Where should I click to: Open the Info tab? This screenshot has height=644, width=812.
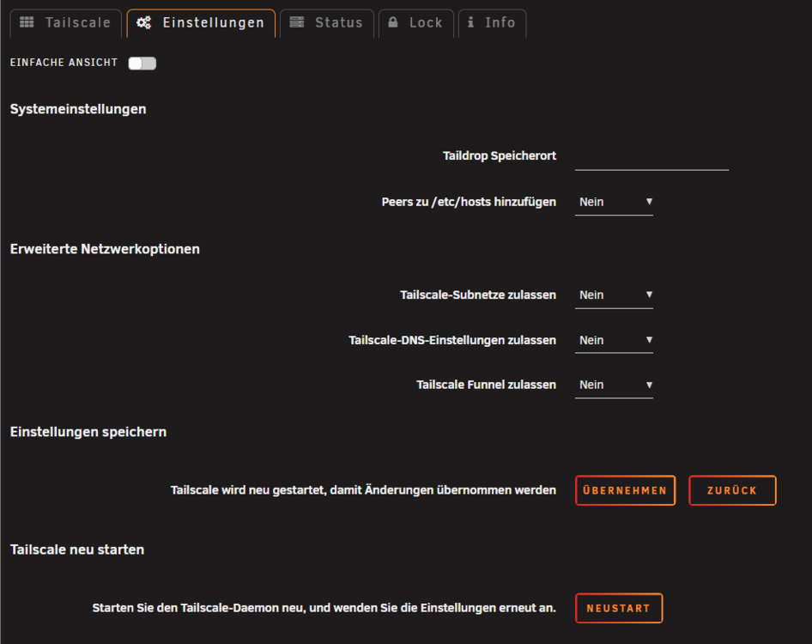coord(493,23)
